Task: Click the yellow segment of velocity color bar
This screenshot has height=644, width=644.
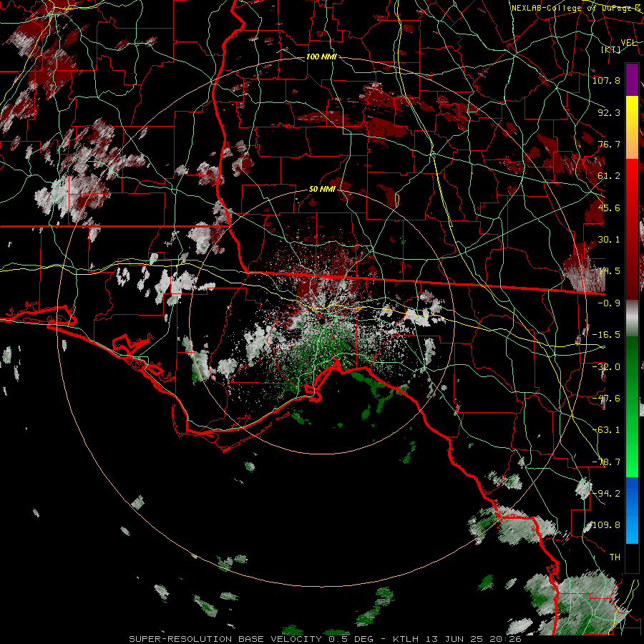Action: [x=632, y=127]
